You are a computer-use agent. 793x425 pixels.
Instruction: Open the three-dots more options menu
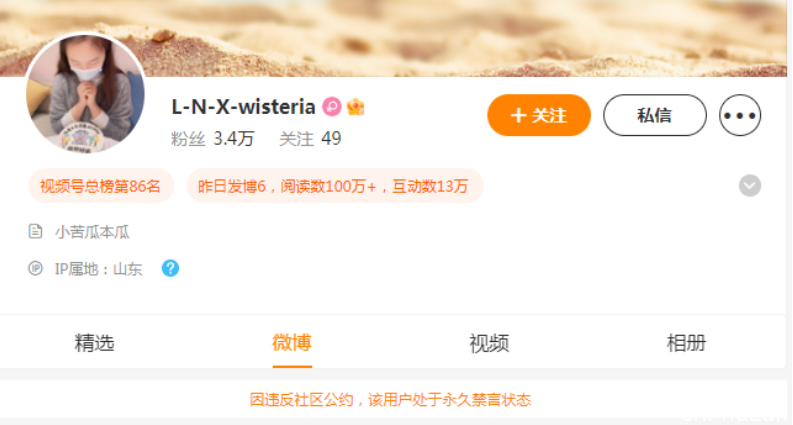(740, 115)
